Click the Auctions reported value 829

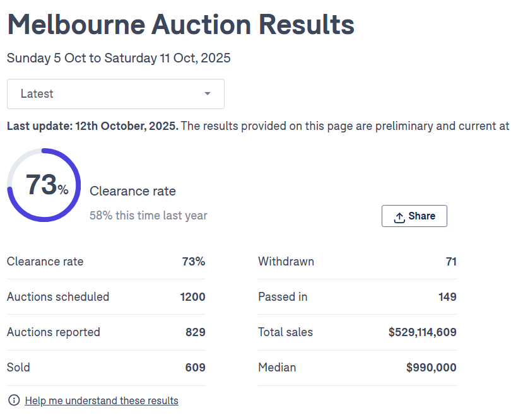[x=195, y=332]
